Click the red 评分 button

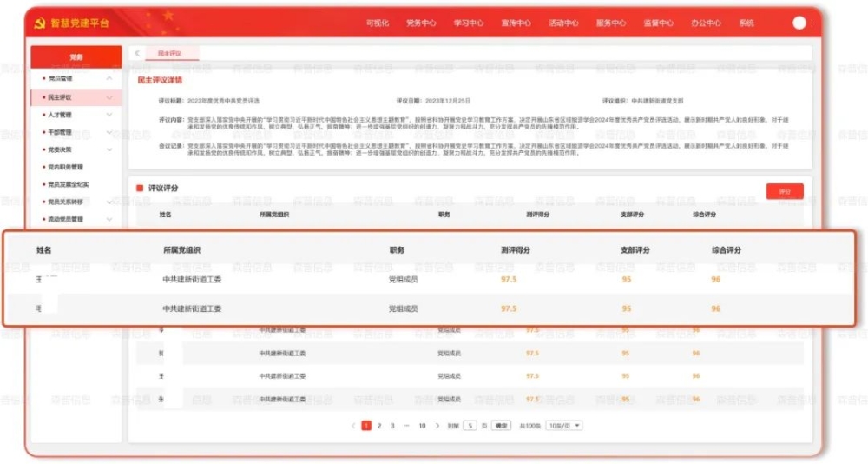click(x=785, y=191)
